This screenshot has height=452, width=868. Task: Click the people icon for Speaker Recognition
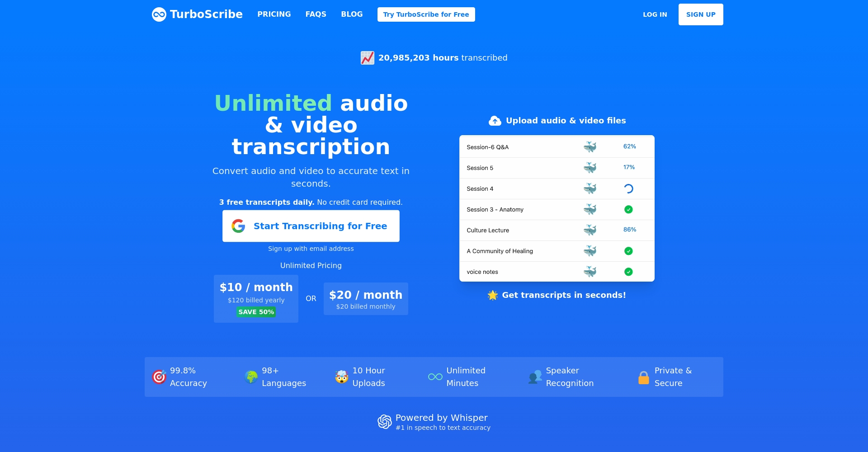pyautogui.click(x=535, y=377)
